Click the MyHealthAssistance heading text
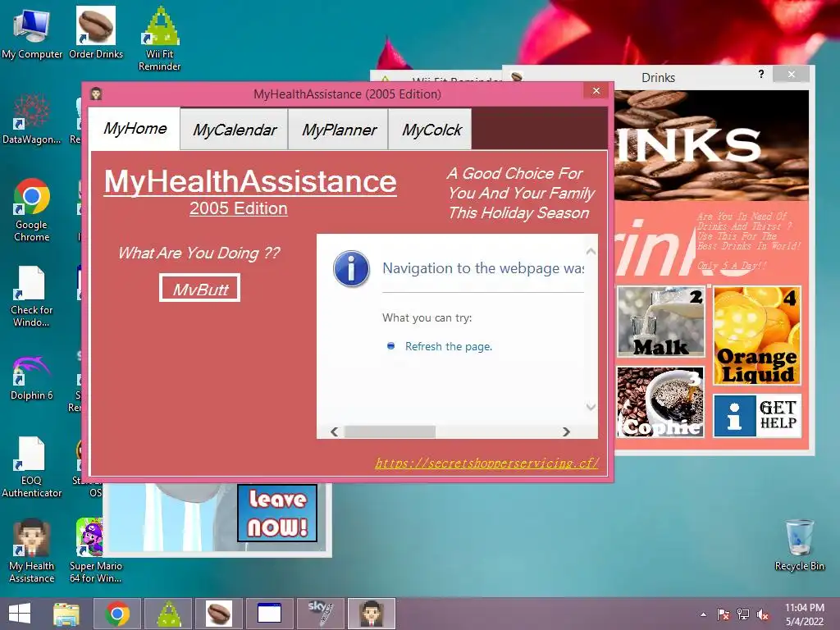This screenshot has width=840, height=630. pyautogui.click(x=250, y=181)
